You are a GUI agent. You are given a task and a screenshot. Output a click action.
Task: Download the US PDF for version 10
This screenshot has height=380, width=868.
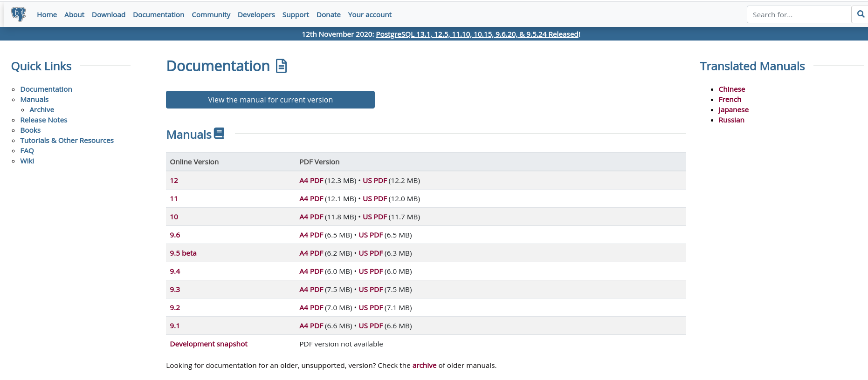(375, 217)
